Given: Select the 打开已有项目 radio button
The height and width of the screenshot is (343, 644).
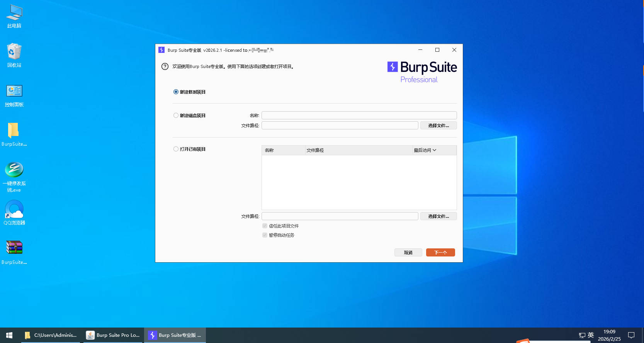Looking at the screenshot, I should (176, 149).
